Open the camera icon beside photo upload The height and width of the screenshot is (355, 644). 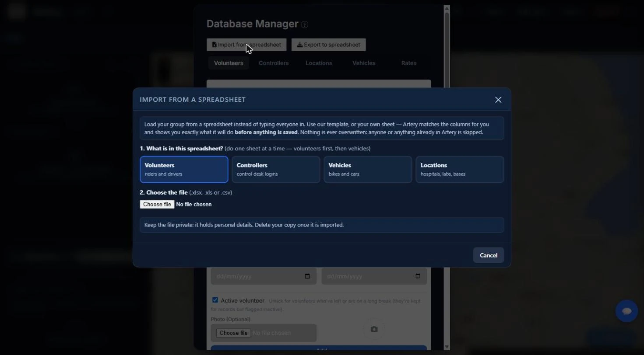tap(374, 329)
